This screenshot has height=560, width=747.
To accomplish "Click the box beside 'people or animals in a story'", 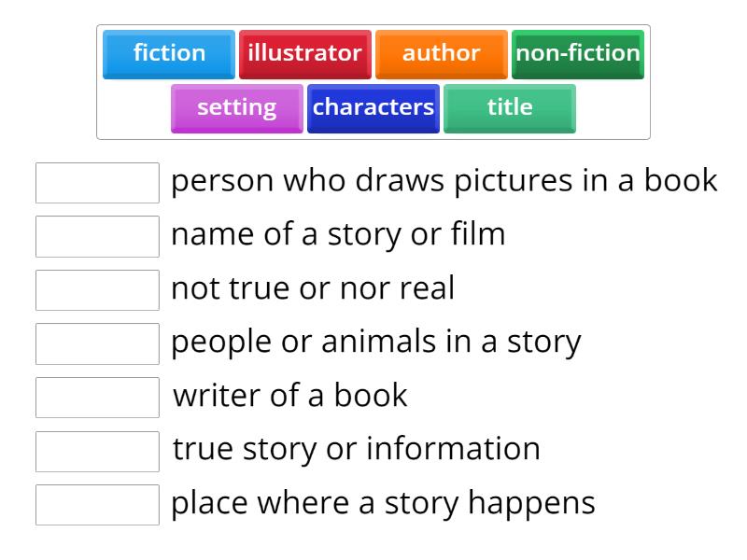I will (98, 343).
